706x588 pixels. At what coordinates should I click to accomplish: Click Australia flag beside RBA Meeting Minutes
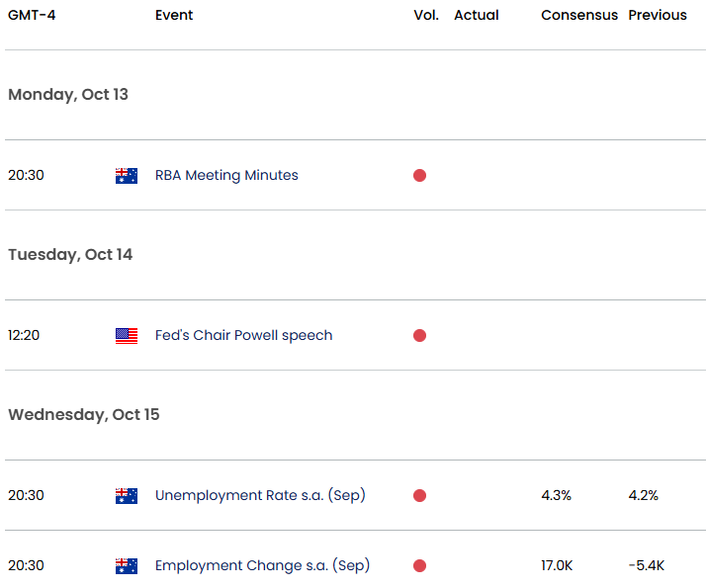tap(127, 176)
